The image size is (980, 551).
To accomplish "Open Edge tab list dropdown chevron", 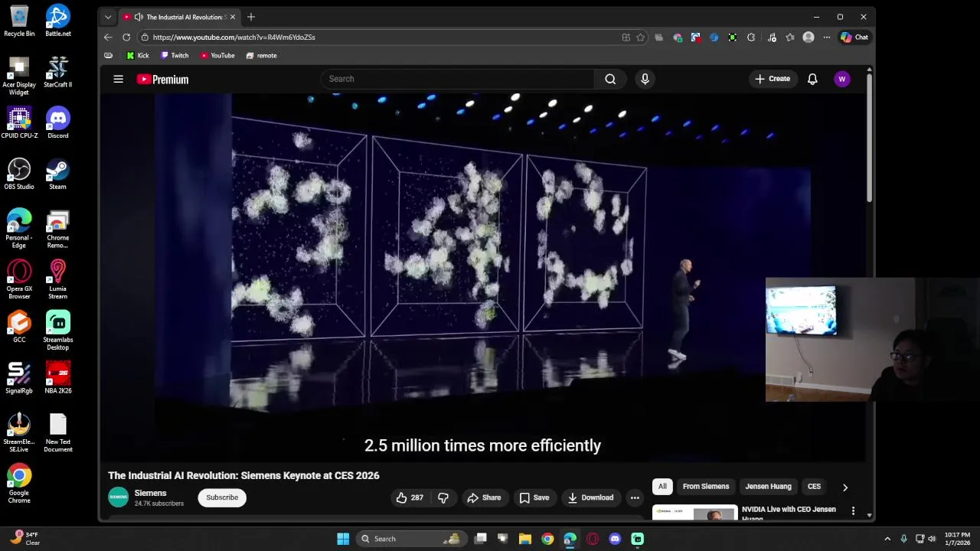I will (108, 17).
